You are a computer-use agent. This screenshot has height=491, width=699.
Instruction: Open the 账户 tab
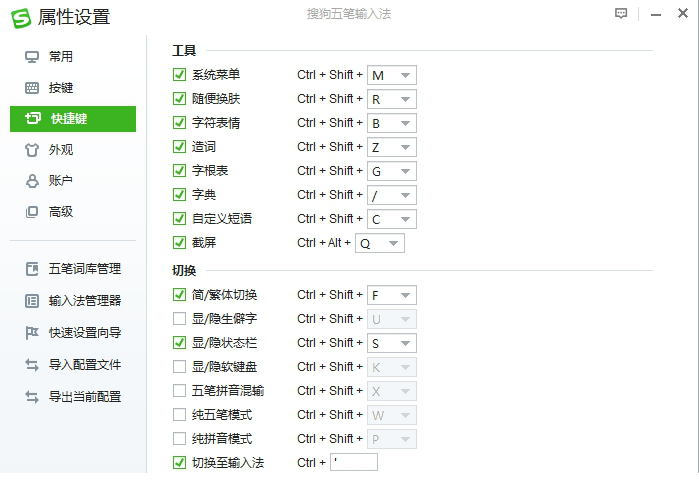(x=73, y=181)
